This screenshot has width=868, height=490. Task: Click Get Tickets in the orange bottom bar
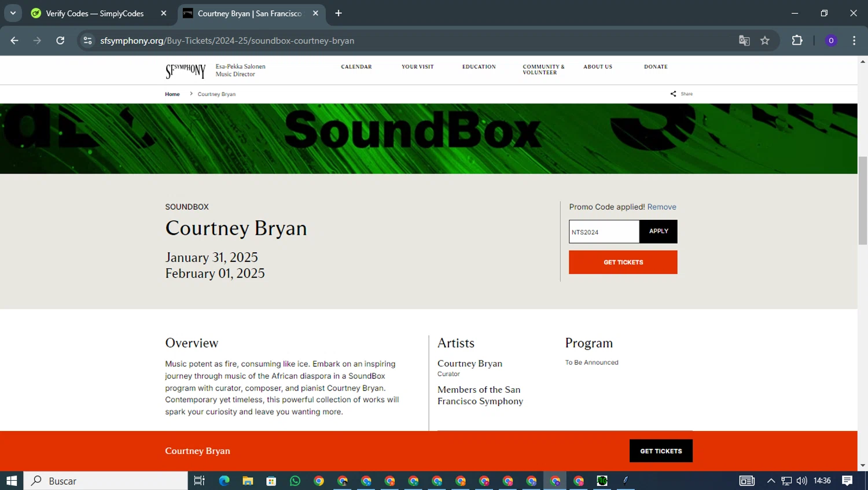click(661, 451)
